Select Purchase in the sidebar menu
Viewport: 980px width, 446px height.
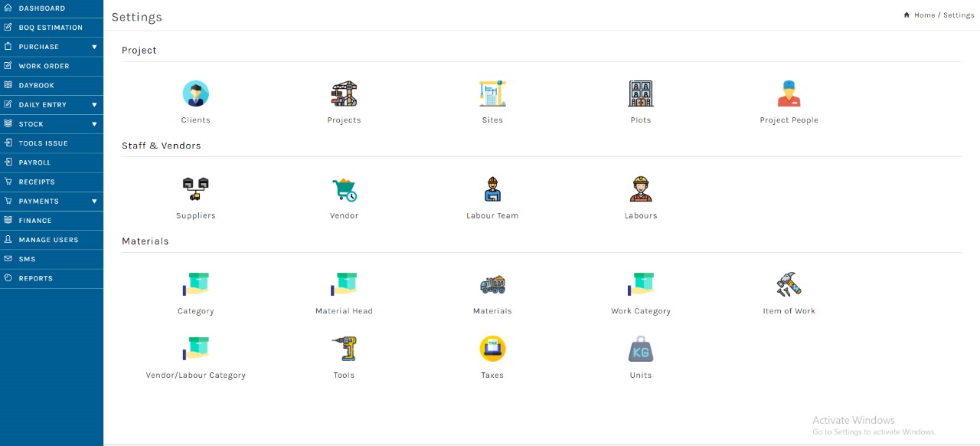(x=51, y=47)
